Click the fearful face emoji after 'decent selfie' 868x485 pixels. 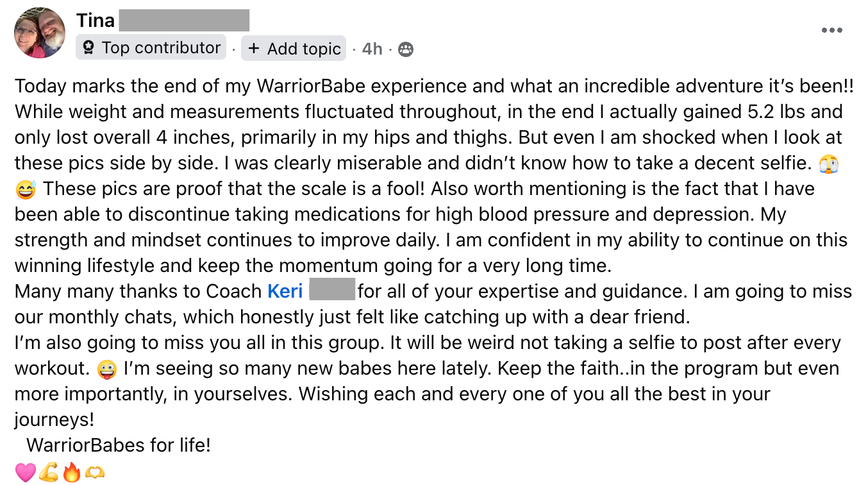(829, 164)
